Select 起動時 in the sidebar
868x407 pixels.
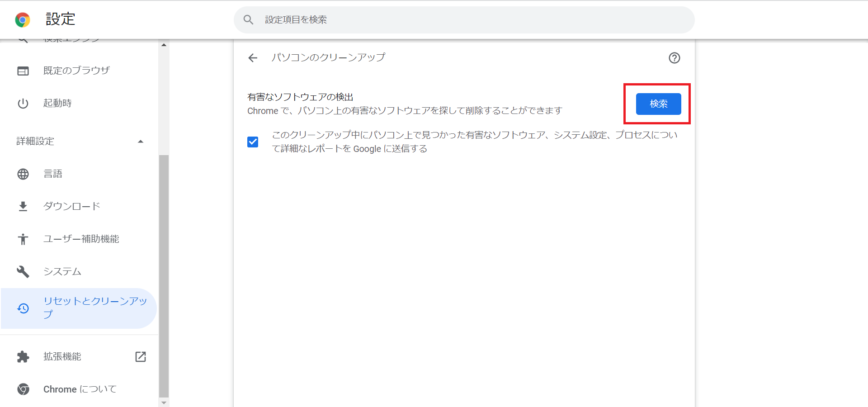(x=57, y=103)
